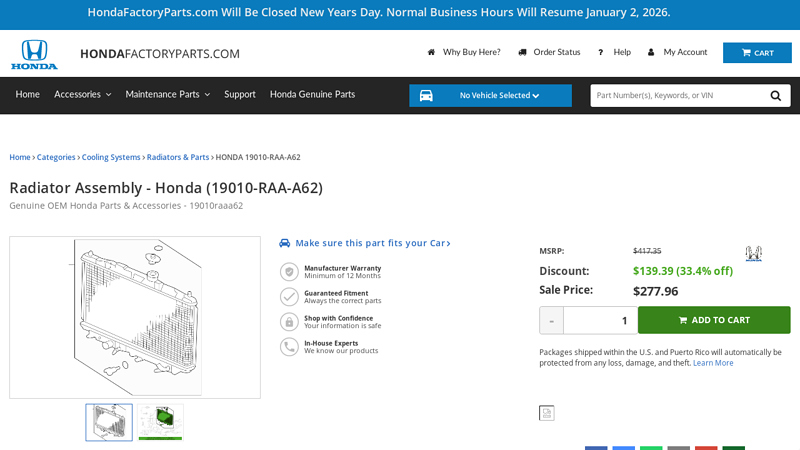Expand the Maintenance Parts menu
The width and height of the screenshot is (800, 450).
(167, 94)
